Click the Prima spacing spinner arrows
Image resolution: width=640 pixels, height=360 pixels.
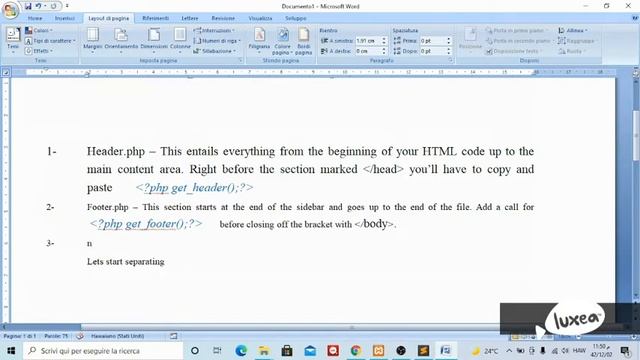pyautogui.click(x=449, y=41)
